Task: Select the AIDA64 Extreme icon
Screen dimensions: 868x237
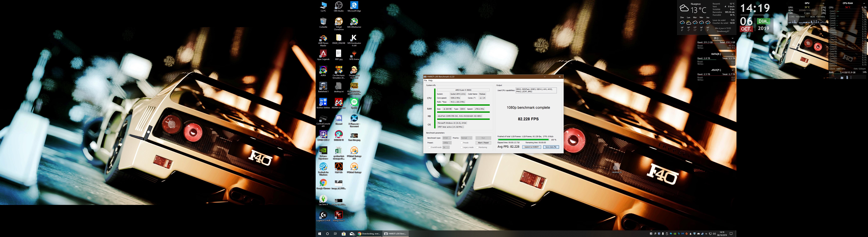Action: pyautogui.click(x=339, y=104)
